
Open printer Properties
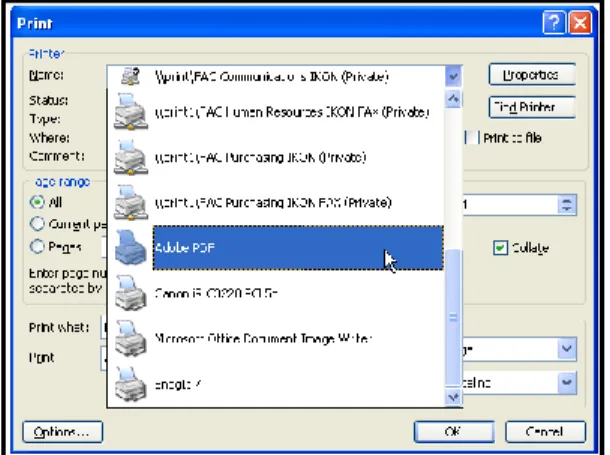click(532, 74)
